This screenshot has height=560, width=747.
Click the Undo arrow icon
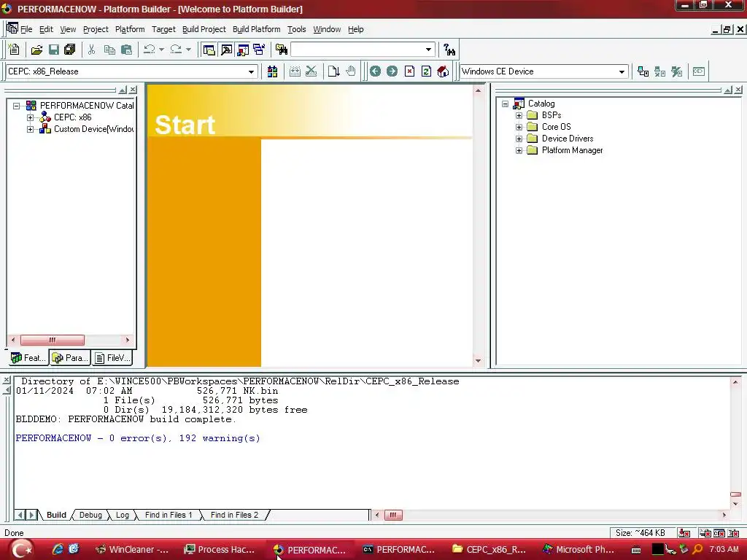click(149, 50)
